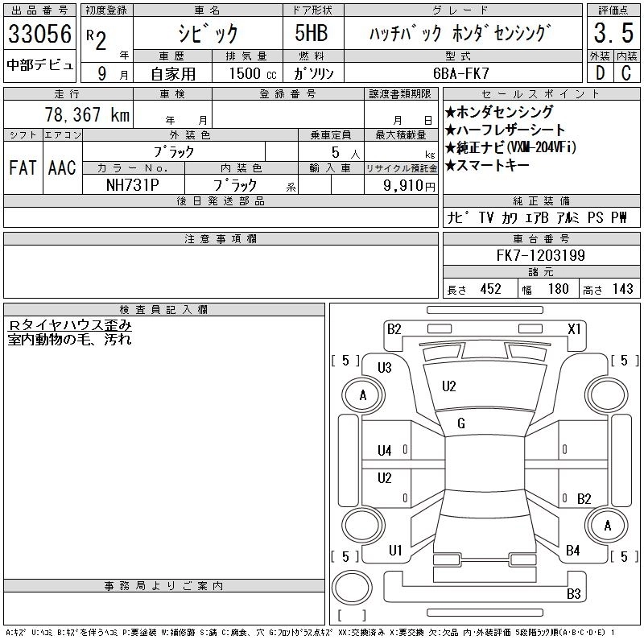Select the FAT shift type cell

click(23, 168)
